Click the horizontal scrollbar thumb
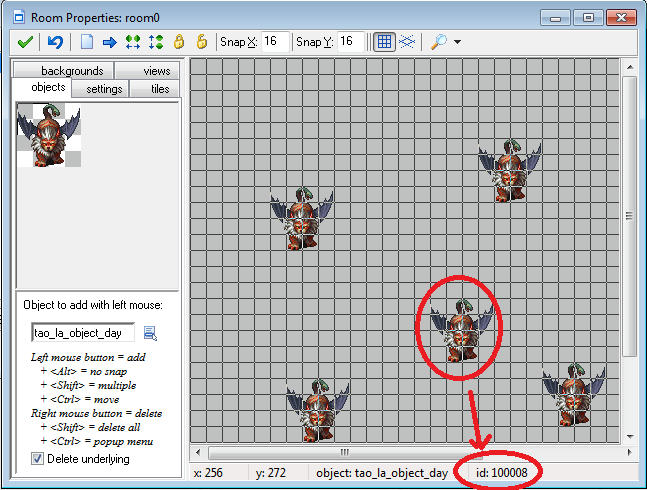 coord(345,452)
